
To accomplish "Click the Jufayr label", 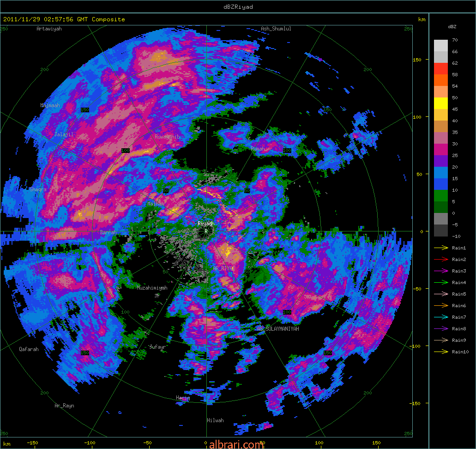I will [157, 347].
